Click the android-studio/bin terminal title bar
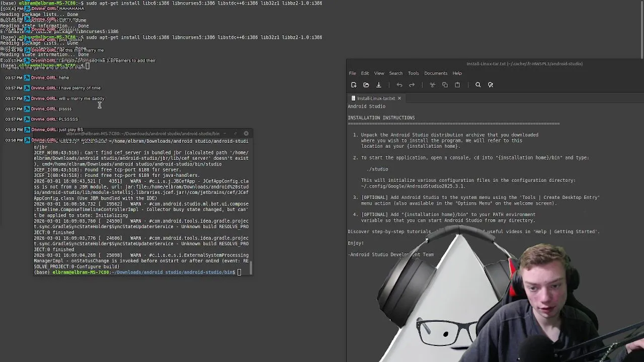The width and height of the screenshot is (644, 362). tap(143, 134)
